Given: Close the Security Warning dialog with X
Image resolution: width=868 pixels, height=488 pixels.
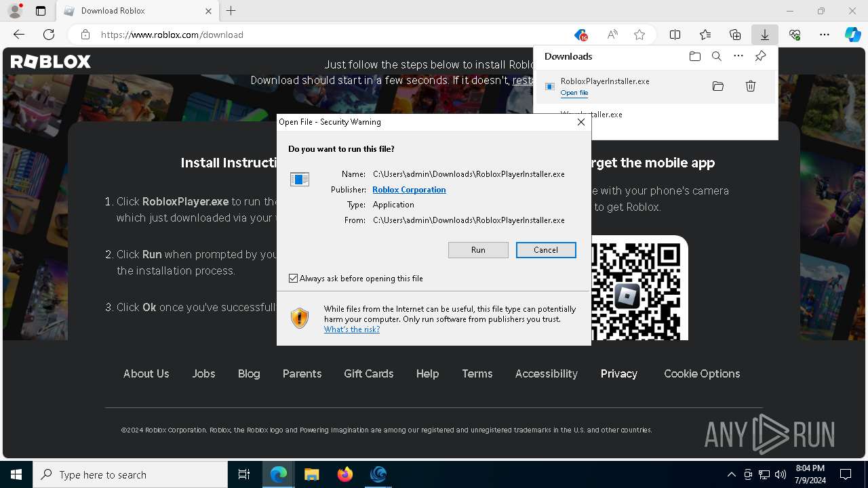Looking at the screenshot, I should click(x=580, y=122).
